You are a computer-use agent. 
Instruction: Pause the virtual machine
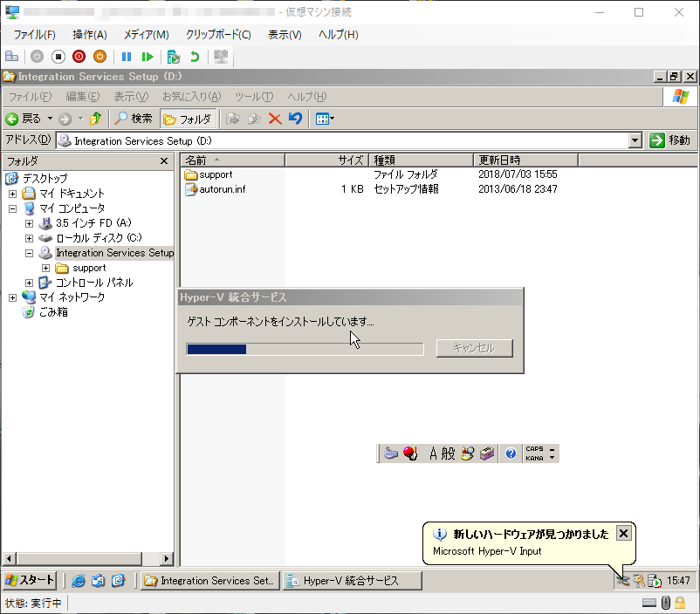click(x=127, y=57)
